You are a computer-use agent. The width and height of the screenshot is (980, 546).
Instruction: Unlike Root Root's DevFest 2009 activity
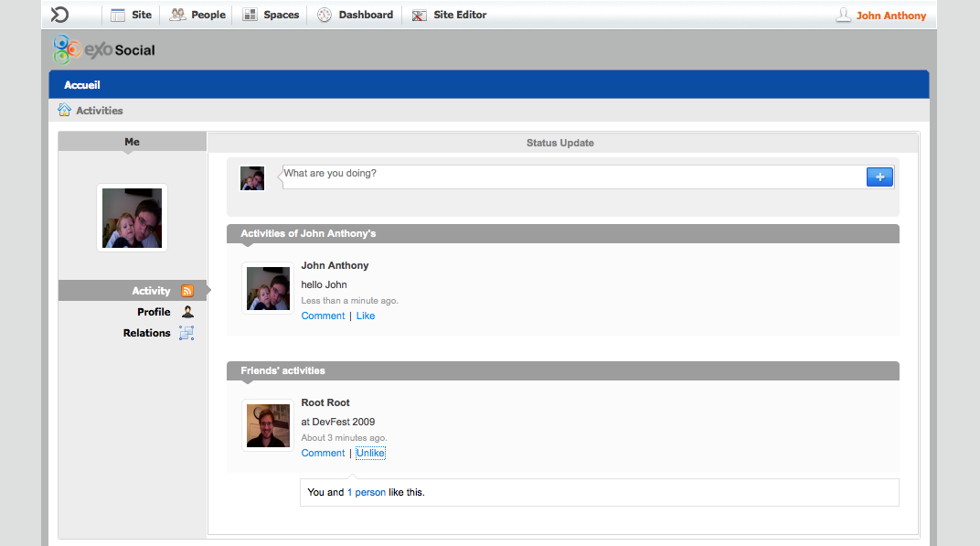pyautogui.click(x=370, y=454)
